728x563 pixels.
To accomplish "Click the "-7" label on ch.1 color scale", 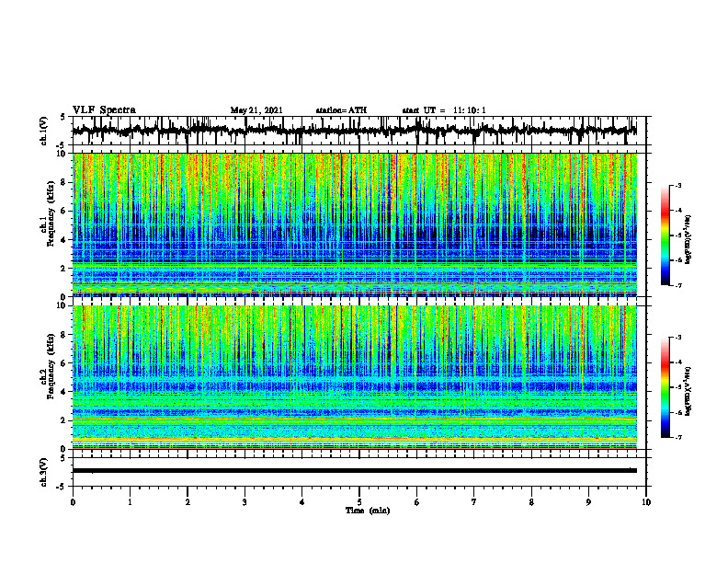I will tap(678, 285).
